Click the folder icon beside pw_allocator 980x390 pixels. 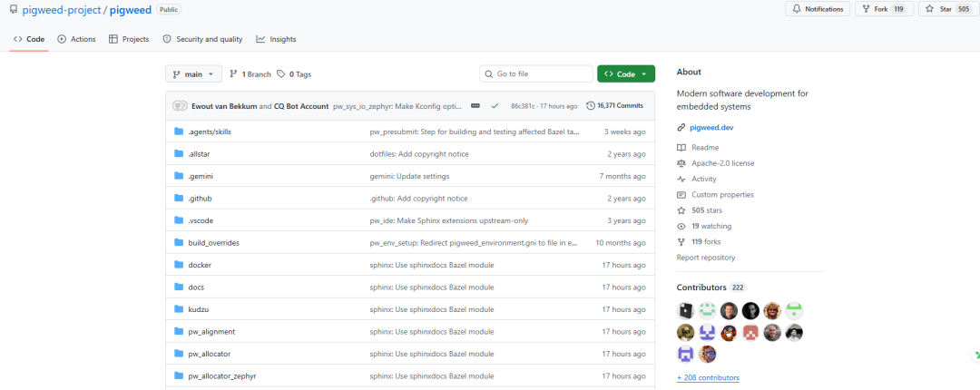point(178,354)
